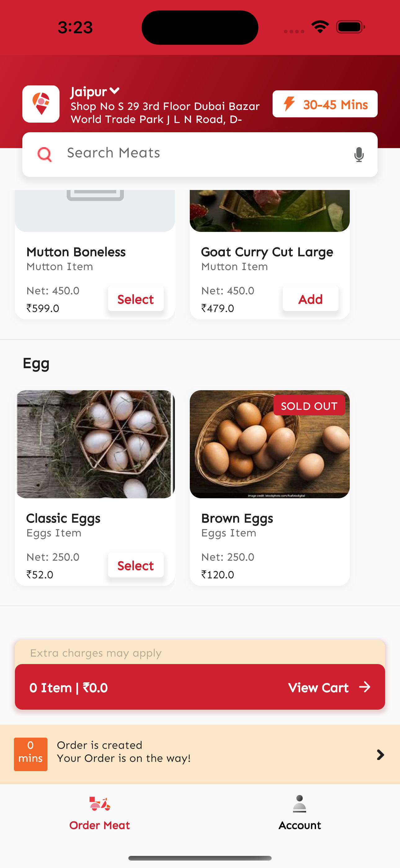Open the delivery address selector

(165, 113)
